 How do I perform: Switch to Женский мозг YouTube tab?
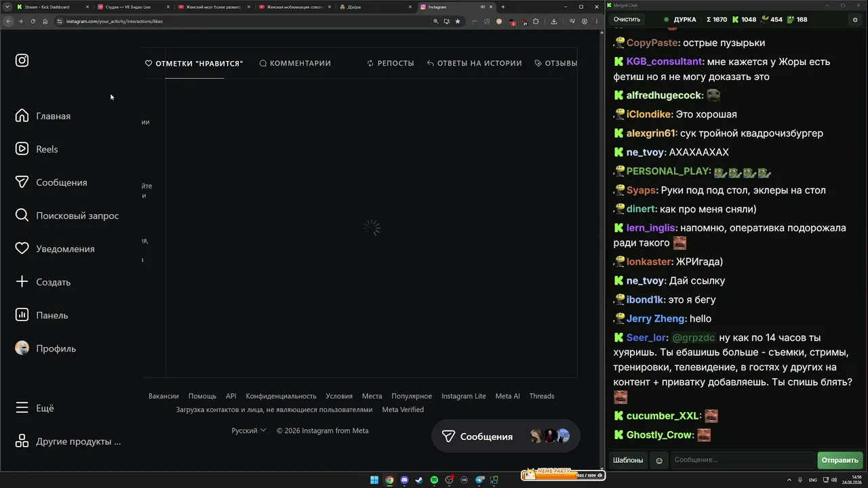(214, 7)
